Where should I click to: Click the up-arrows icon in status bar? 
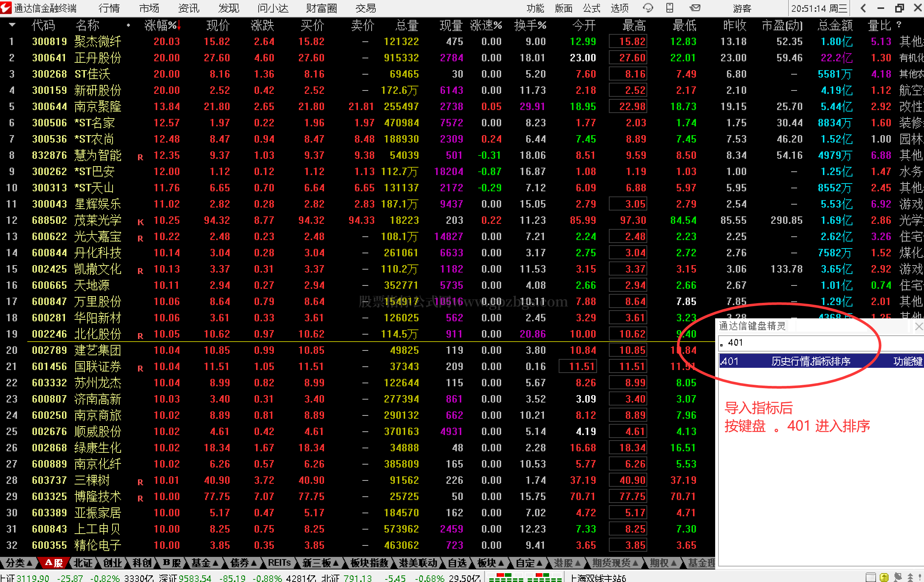[910, 577]
